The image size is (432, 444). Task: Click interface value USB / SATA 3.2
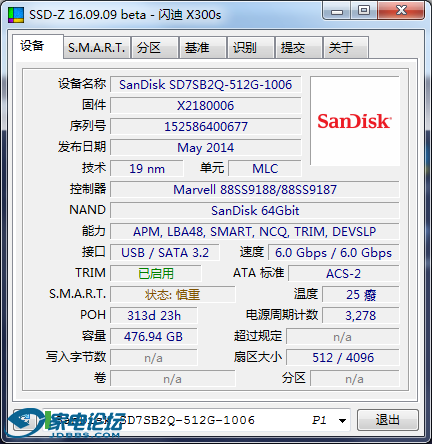tap(165, 253)
